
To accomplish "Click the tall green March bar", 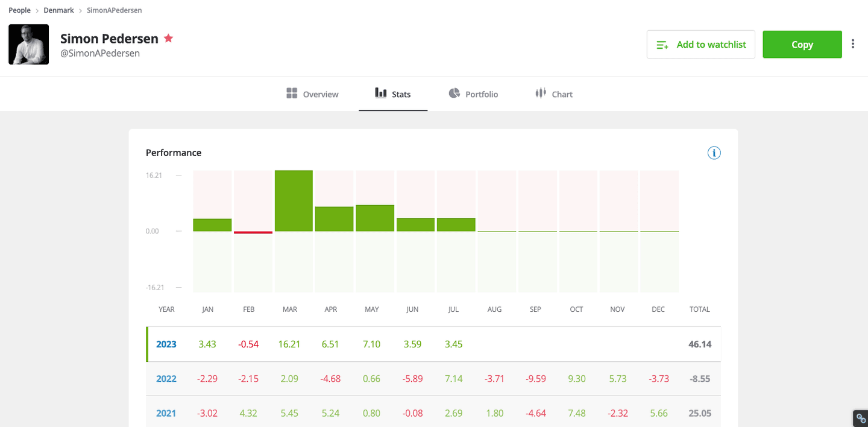I will [294, 201].
